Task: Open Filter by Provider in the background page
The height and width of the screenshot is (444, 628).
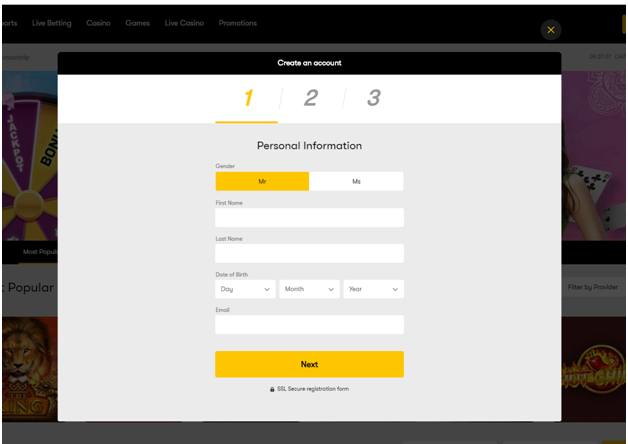Action: pos(592,287)
